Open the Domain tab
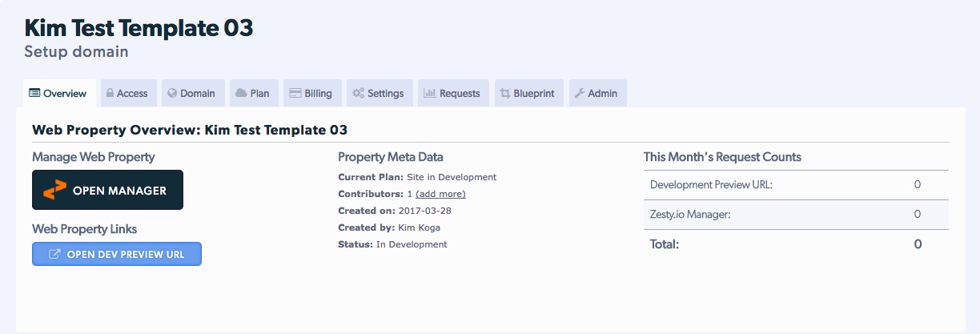The height and width of the screenshot is (334, 980). (x=191, y=93)
